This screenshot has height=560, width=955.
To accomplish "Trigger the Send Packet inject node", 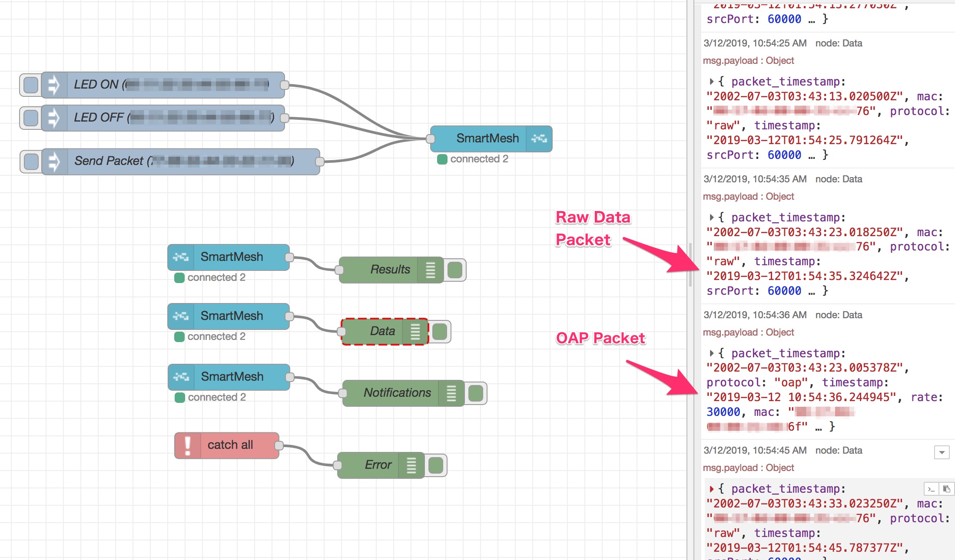I will (31, 161).
